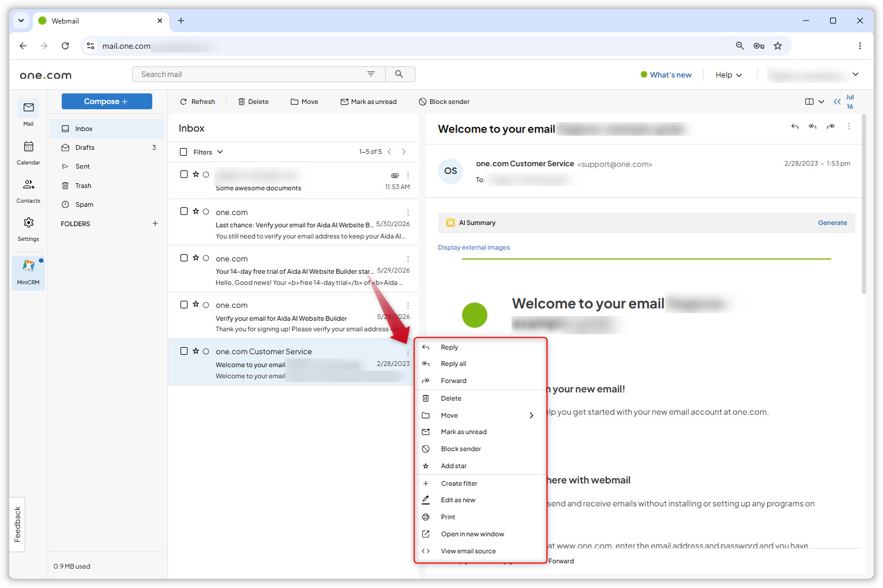
Task: Launch MiniCRM from the sidebar
Action: [28, 272]
